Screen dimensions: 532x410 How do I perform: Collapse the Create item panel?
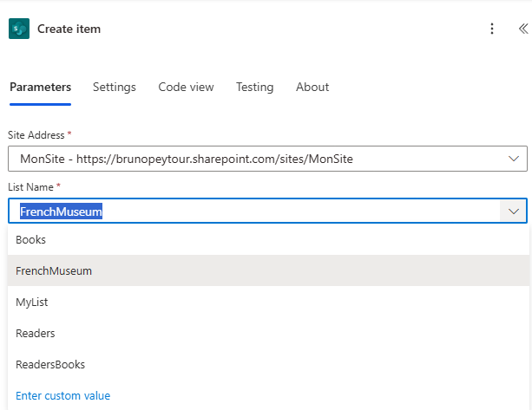coord(522,29)
